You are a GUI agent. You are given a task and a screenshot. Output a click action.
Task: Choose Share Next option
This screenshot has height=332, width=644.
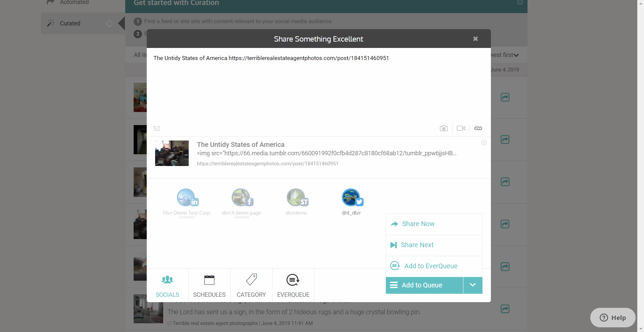[434, 245]
